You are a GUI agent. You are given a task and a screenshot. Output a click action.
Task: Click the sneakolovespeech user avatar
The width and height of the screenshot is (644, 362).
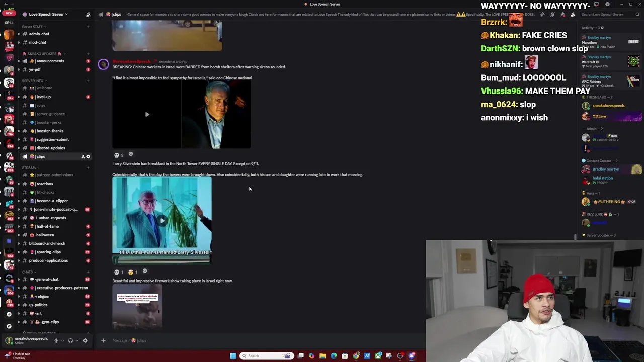tap(9, 340)
